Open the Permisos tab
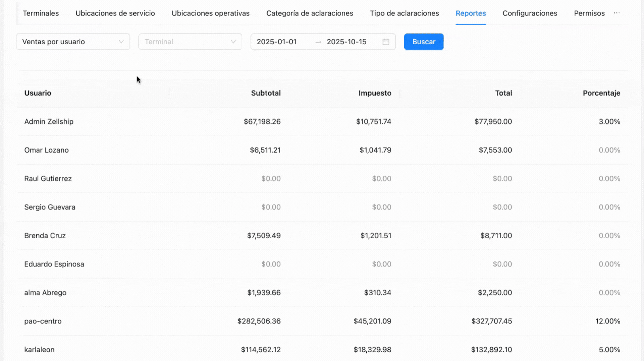The width and height of the screenshot is (644, 362). [x=589, y=13]
